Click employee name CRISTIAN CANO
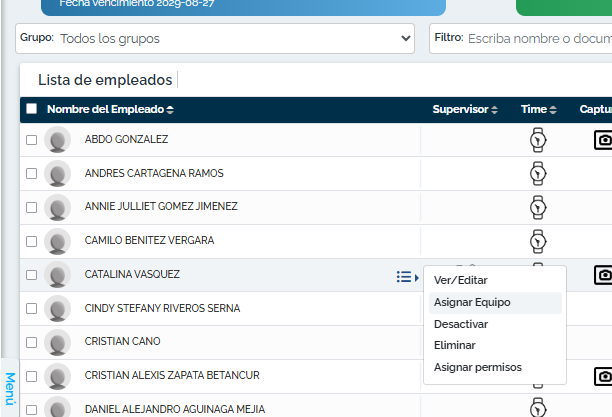The height and width of the screenshot is (417, 612). [x=123, y=341]
